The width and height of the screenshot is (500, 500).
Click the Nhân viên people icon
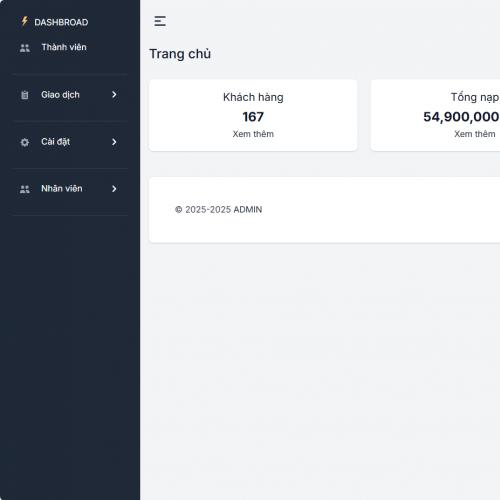(x=25, y=189)
